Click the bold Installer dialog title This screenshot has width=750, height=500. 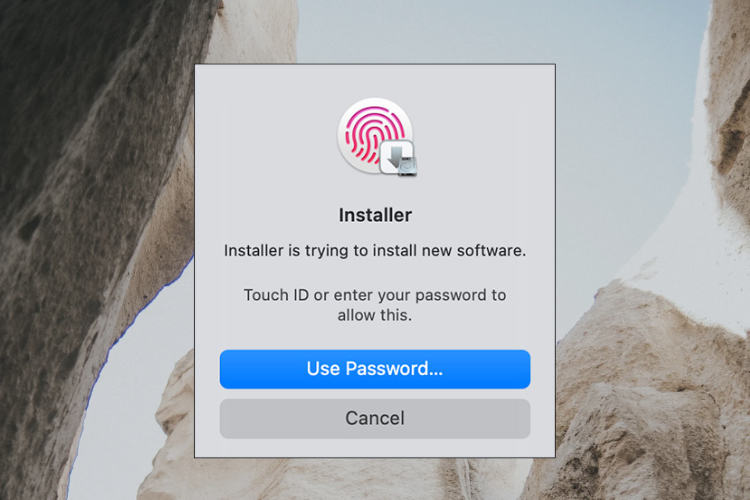click(x=375, y=215)
